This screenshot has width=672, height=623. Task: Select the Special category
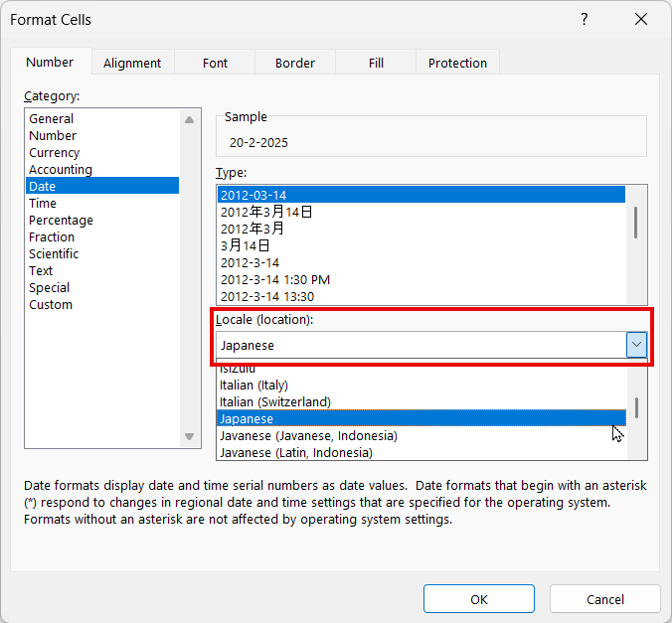pyautogui.click(x=102, y=287)
